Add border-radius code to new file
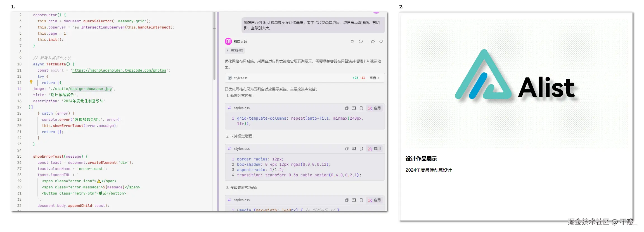This screenshot has height=232, width=644. pos(361,149)
